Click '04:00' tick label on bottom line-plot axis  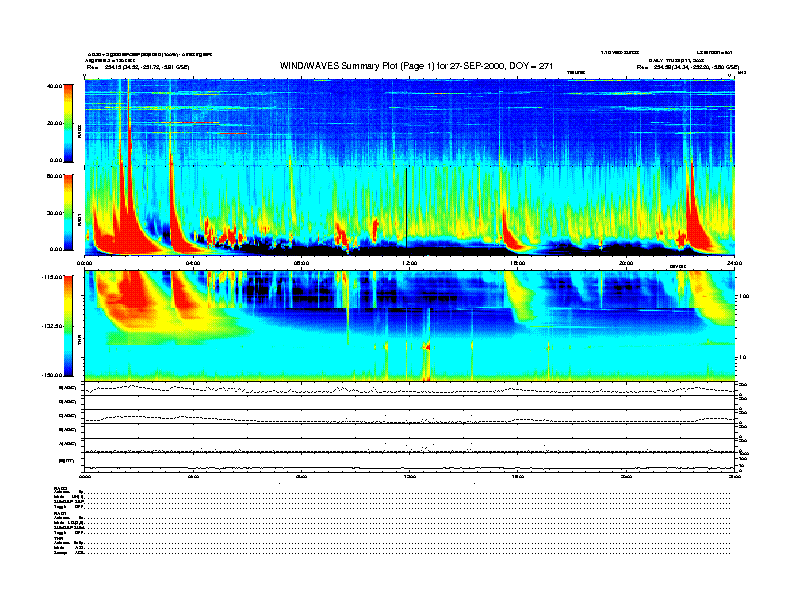click(x=193, y=476)
